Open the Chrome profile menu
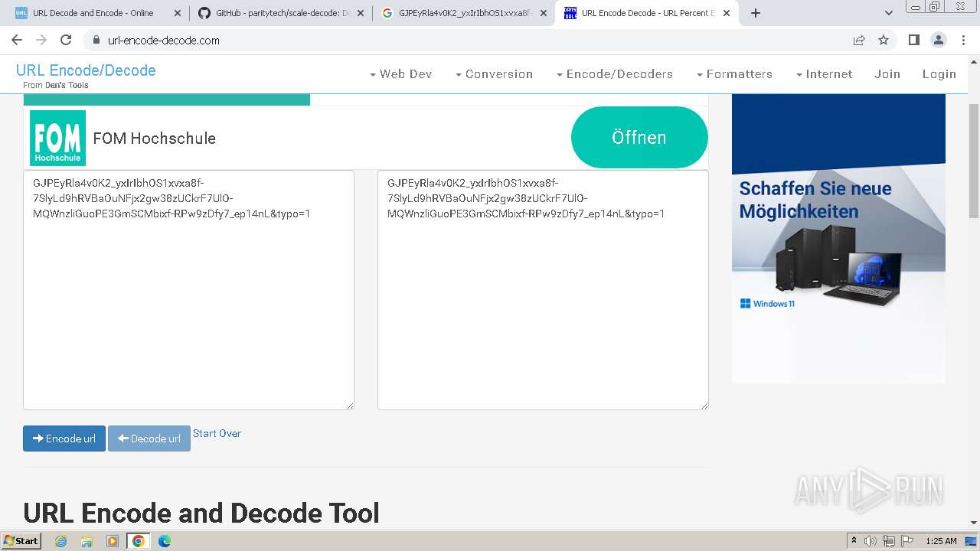The width and height of the screenshot is (980, 551). pyautogui.click(x=938, y=40)
